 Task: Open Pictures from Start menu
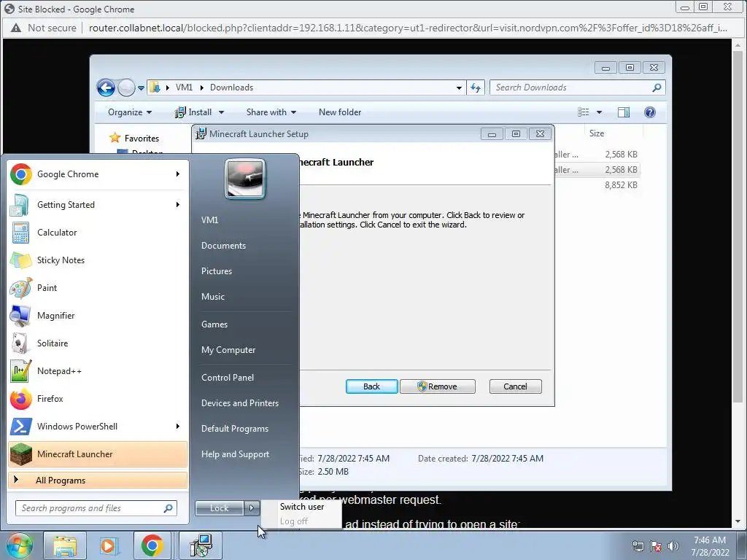(217, 271)
